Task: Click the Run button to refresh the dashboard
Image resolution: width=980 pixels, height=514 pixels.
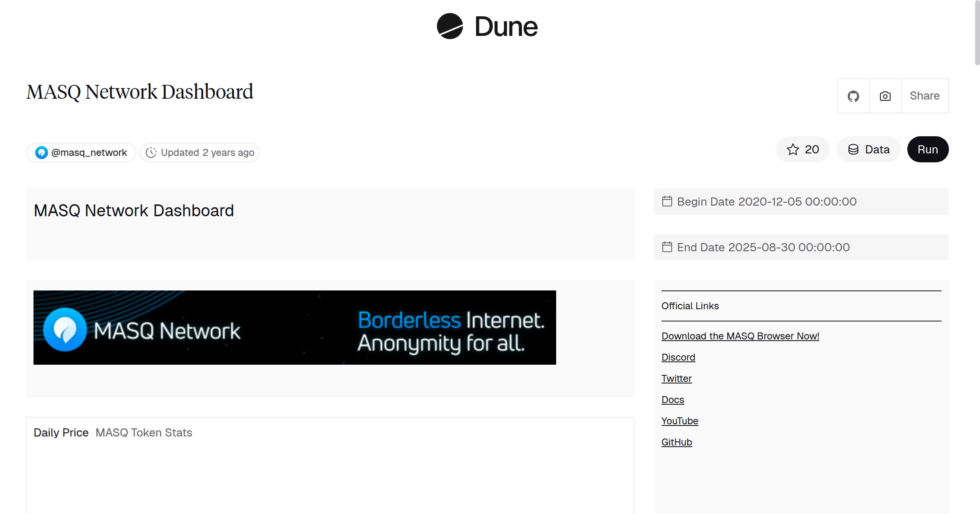Action: [927, 149]
